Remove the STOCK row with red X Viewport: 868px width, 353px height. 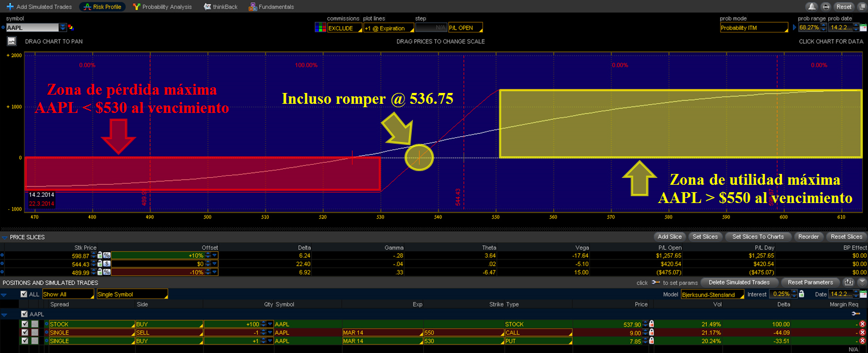coord(862,324)
